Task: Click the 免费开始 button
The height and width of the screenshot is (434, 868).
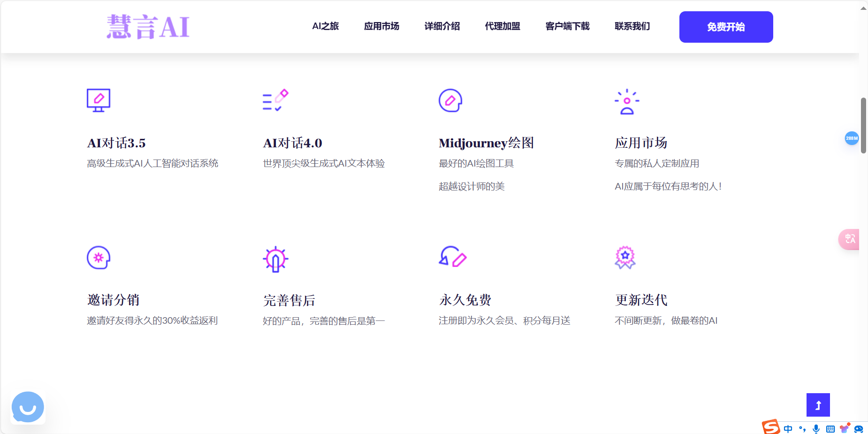Action: (725, 27)
